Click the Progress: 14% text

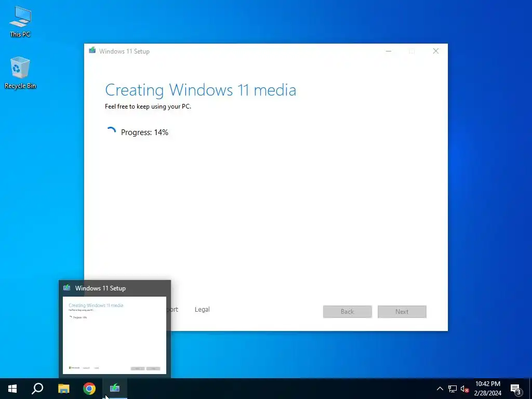point(144,132)
